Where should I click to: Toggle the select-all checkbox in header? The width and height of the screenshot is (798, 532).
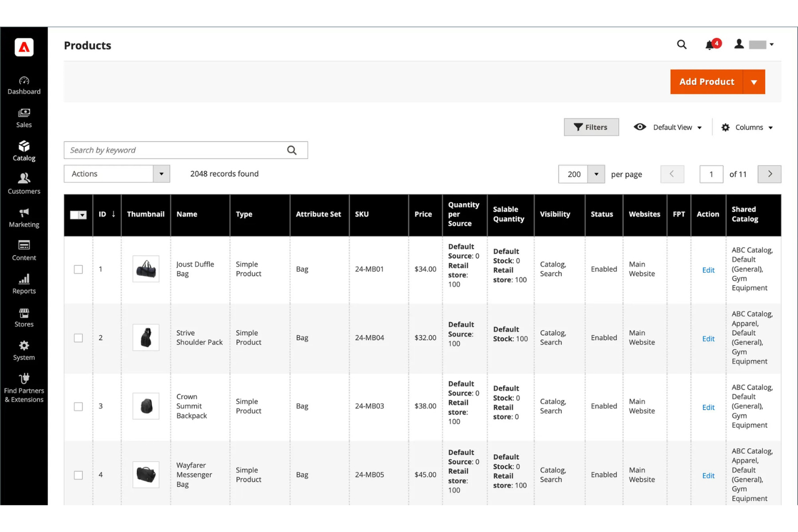click(78, 215)
